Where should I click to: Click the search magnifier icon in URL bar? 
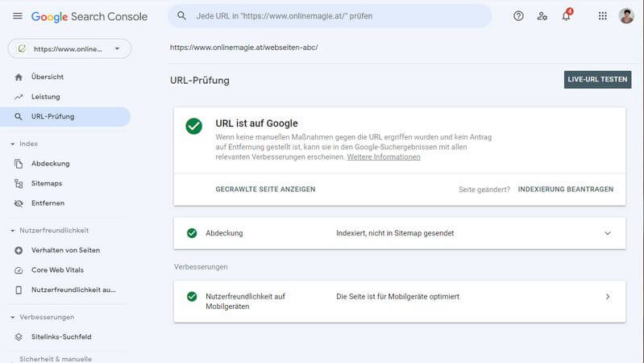[181, 16]
